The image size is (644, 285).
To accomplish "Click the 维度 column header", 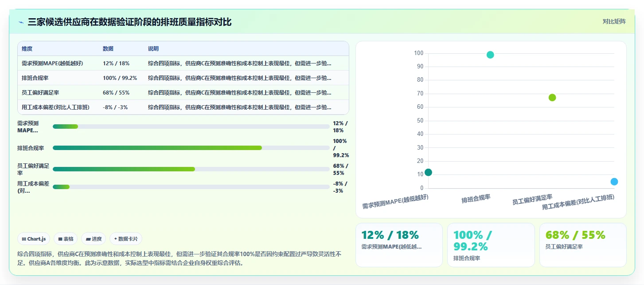I will pyautogui.click(x=27, y=49).
